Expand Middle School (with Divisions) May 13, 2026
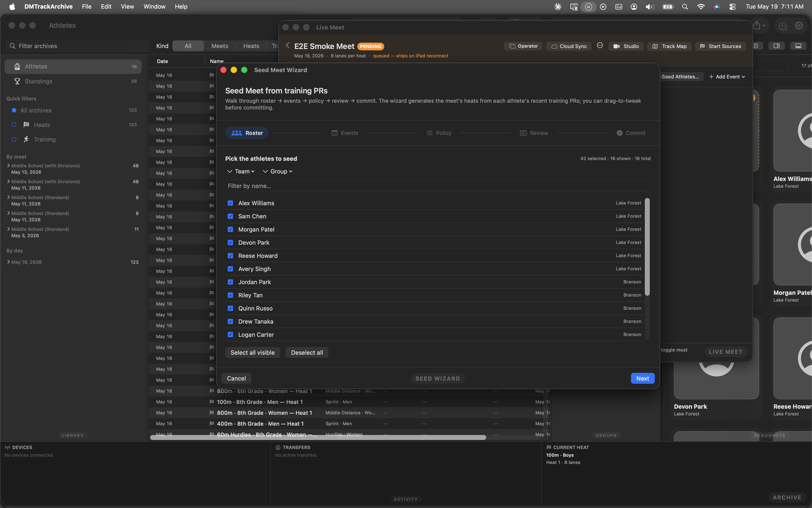The width and height of the screenshot is (812, 508). point(8,165)
